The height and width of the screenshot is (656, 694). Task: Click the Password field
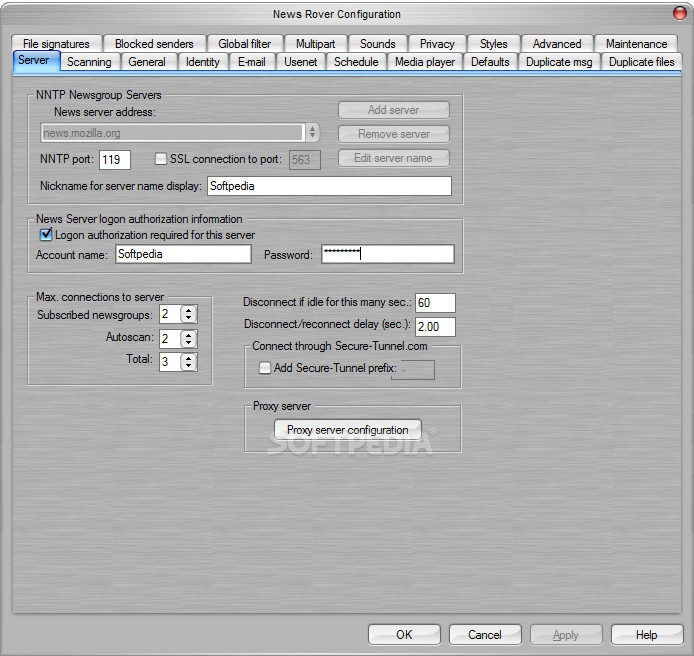click(388, 254)
